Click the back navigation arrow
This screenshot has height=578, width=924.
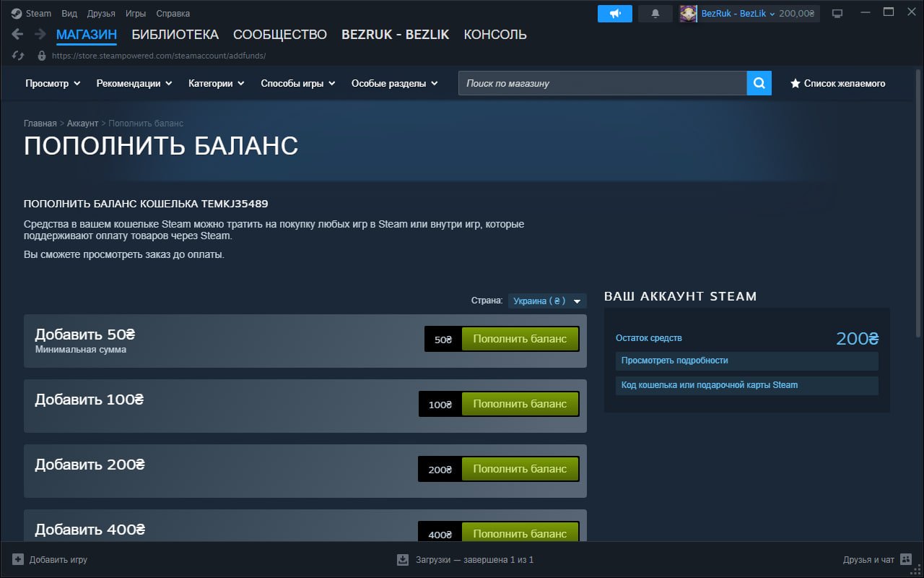[18, 35]
